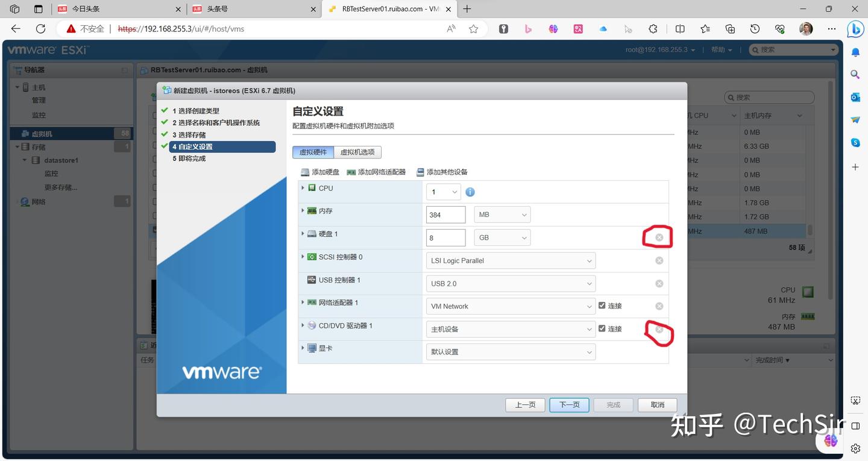Go to wizard step 3 选择存储

pos(189,135)
